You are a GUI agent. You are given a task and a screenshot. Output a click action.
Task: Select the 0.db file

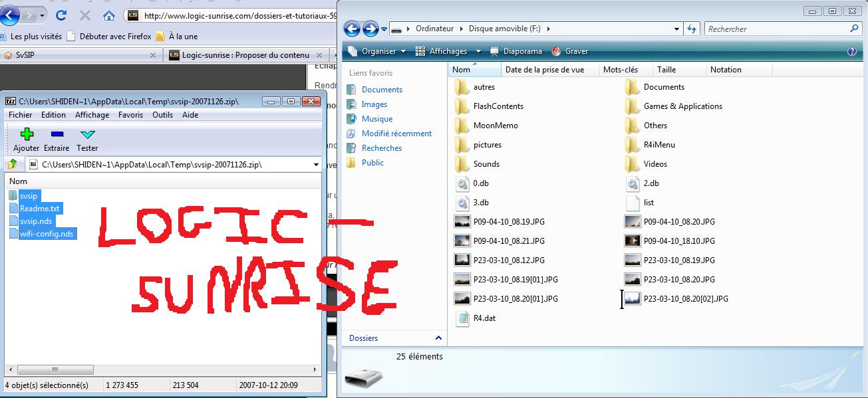point(473,183)
